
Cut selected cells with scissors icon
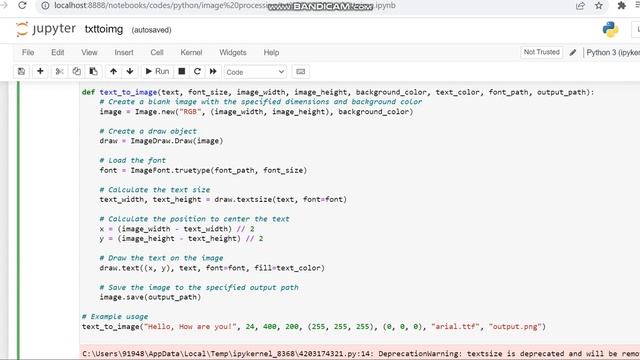coord(60,71)
